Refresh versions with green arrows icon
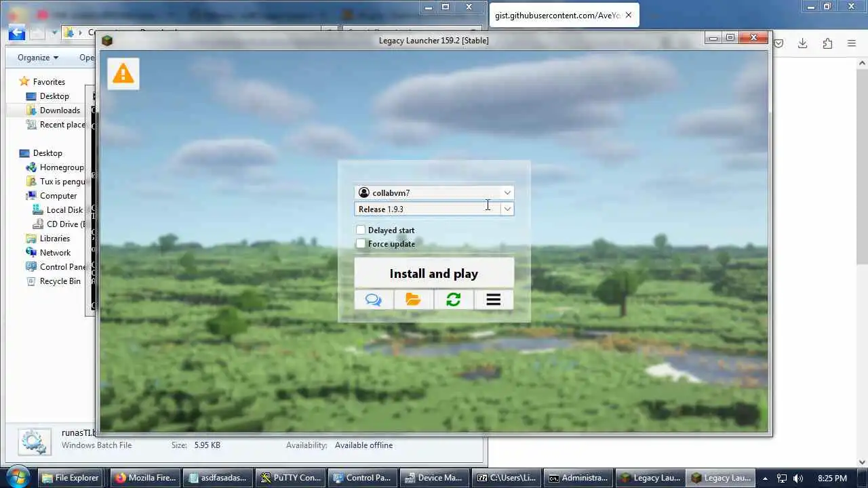 (454, 300)
